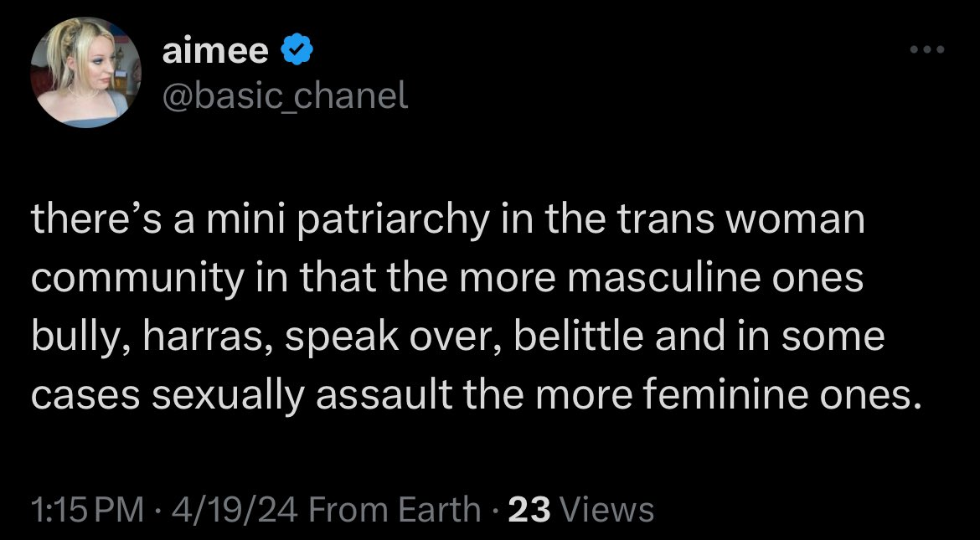Open the @basic_chanel handle link

pyautogui.click(x=284, y=97)
